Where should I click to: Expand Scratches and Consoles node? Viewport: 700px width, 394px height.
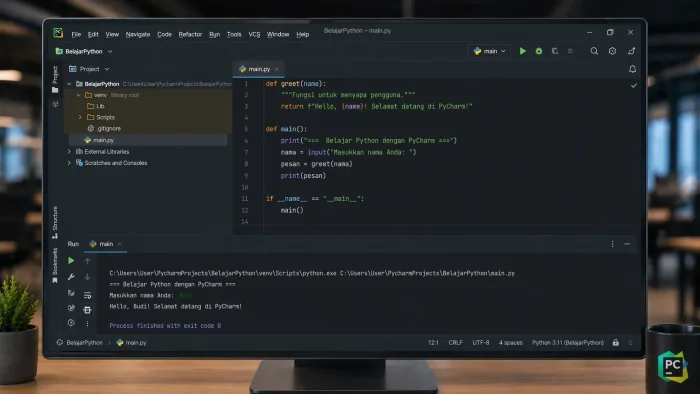[x=69, y=163]
